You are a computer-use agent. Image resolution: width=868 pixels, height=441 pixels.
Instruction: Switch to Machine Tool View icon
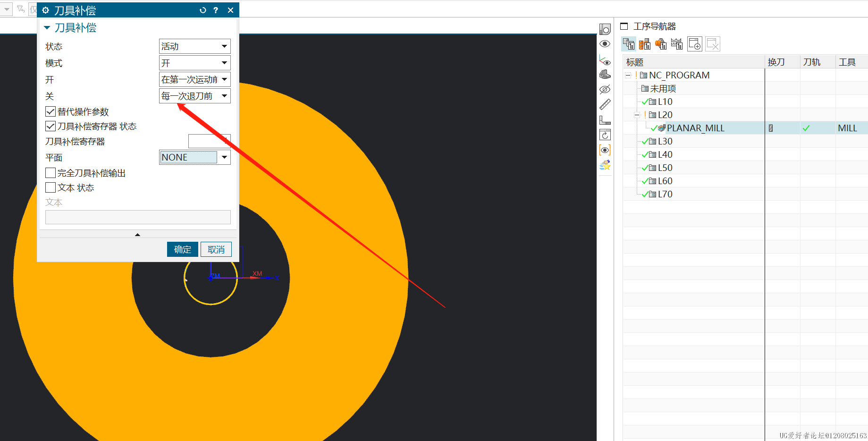[x=645, y=44]
